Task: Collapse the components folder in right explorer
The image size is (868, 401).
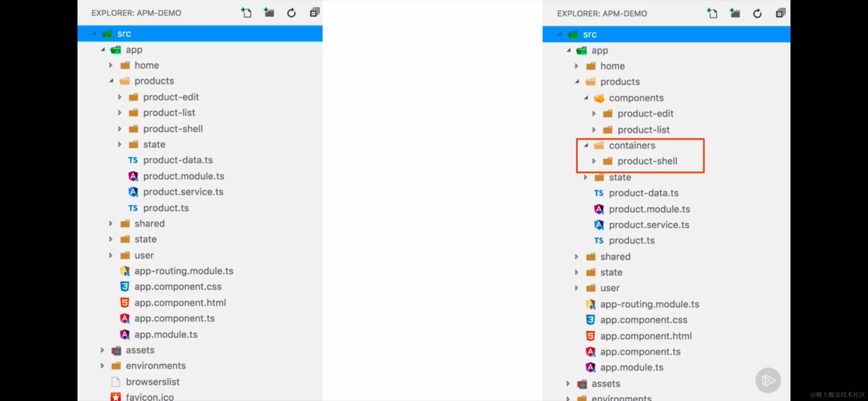Action: pyautogui.click(x=586, y=98)
